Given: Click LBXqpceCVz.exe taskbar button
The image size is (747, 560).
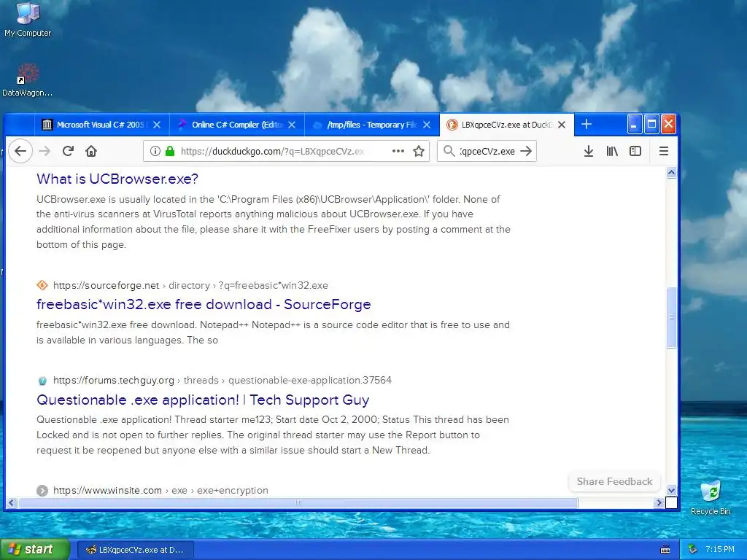Looking at the screenshot, I should click(x=135, y=550).
